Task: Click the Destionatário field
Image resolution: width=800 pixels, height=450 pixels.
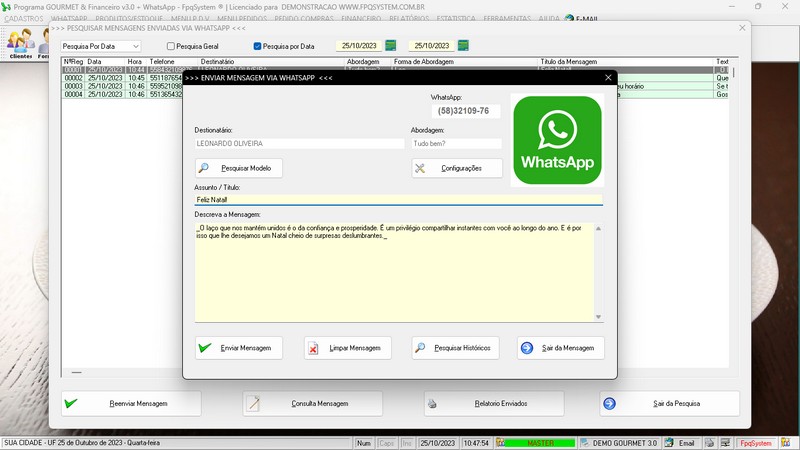Action: (299, 144)
